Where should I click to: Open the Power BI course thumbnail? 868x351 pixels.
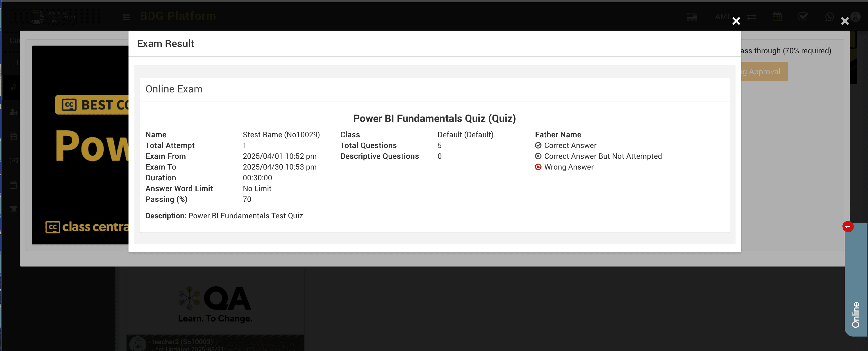80,145
